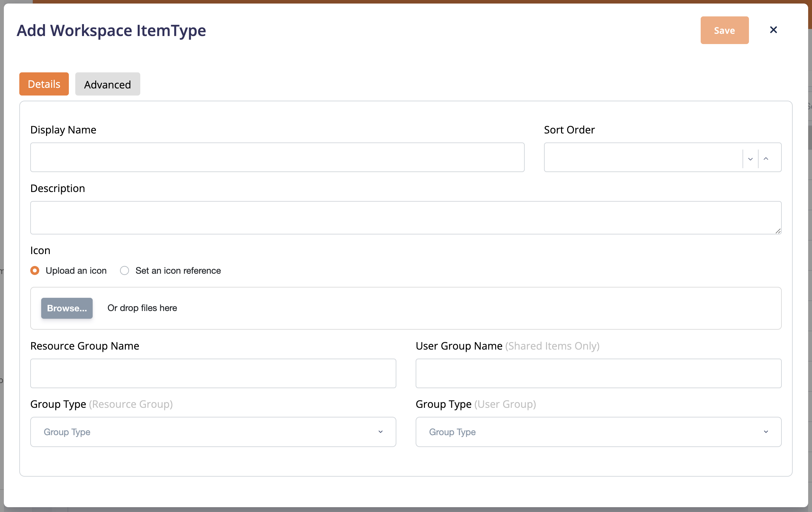Click chevron on User Group Type
The image size is (812, 512).
pyautogui.click(x=765, y=432)
